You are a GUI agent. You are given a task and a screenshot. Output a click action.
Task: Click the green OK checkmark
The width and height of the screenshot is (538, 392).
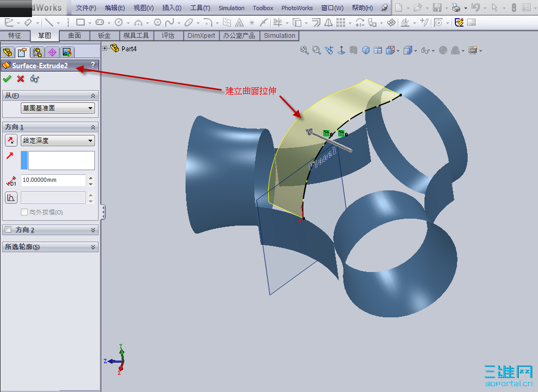pos(7,79)
